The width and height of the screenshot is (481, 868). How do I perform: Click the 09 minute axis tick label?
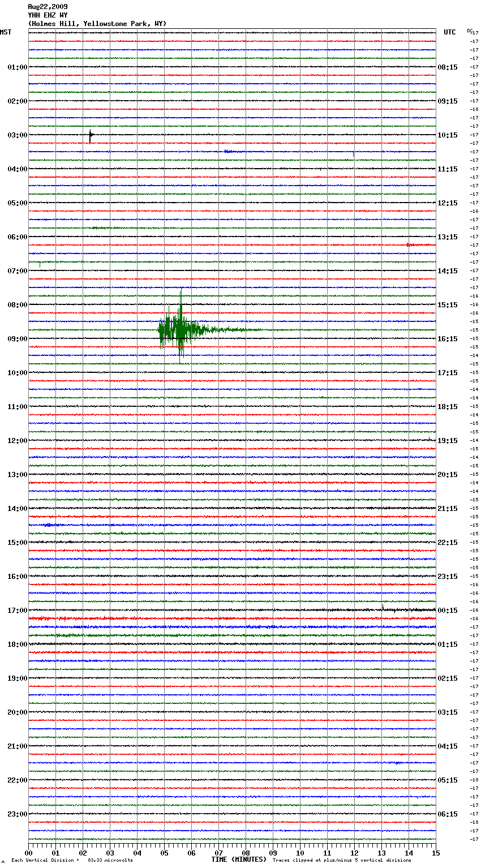[x=273, y=853]
